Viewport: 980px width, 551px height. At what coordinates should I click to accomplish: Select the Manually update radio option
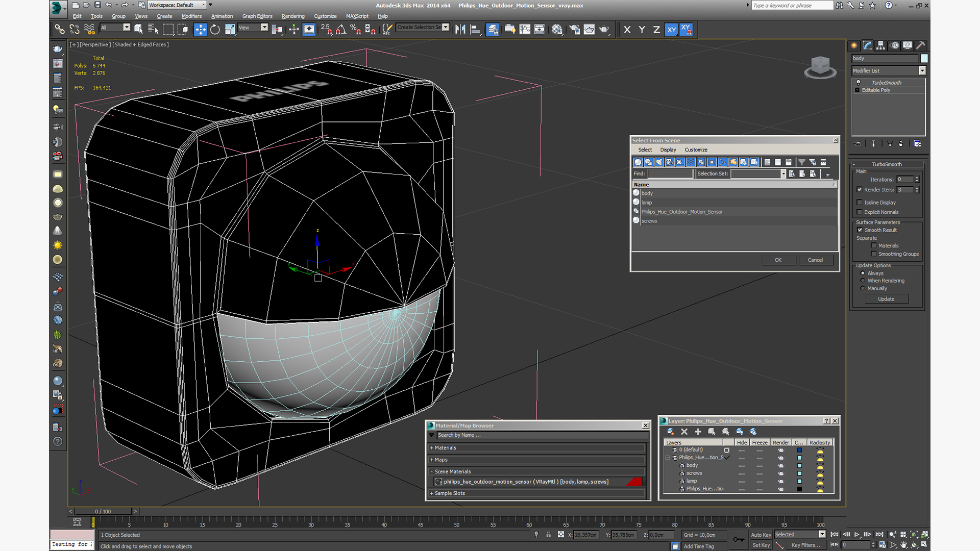point(863,288)
